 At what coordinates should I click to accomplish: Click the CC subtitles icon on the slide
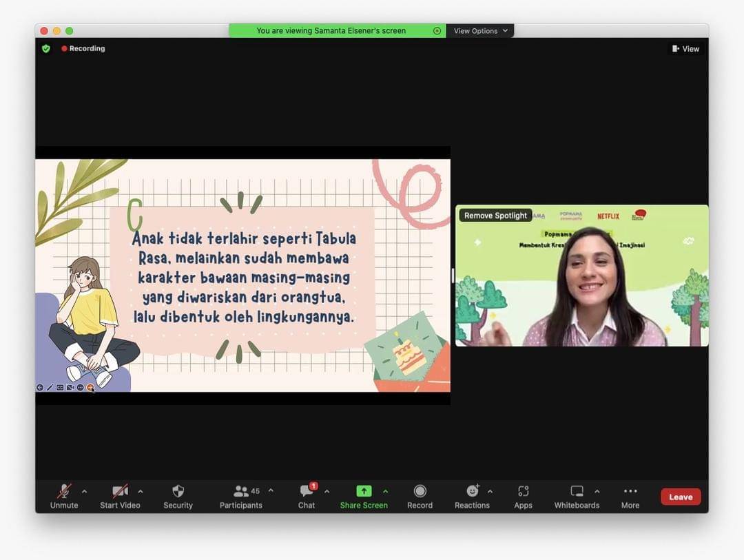(x=60, y=387)
